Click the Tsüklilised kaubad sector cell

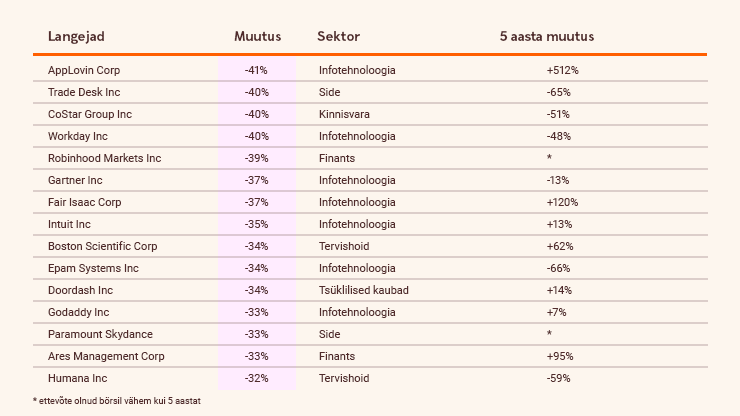363,290
